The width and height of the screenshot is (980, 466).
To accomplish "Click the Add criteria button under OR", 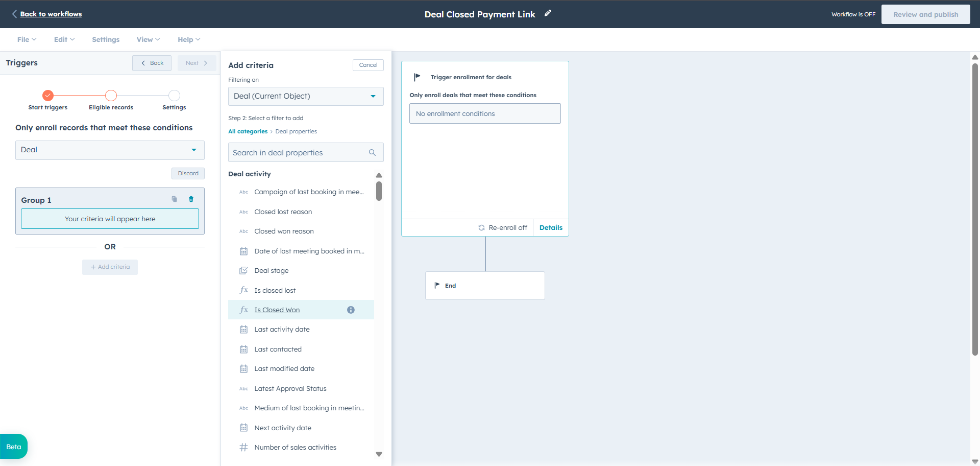I will 110,267.
